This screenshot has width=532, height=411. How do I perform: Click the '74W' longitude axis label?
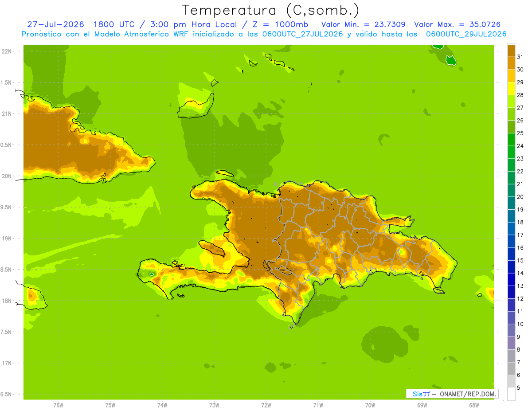coord(162,405)
